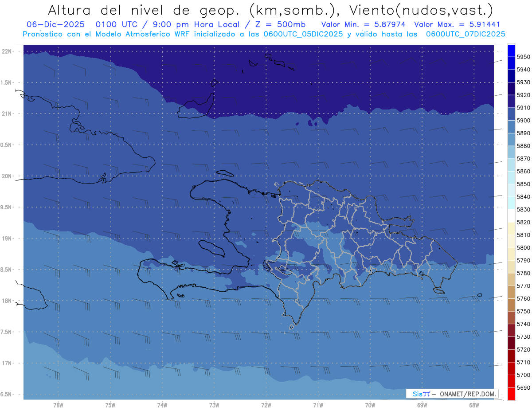
Task: Click the colorbar label 5860
Action: coord(524,171)
